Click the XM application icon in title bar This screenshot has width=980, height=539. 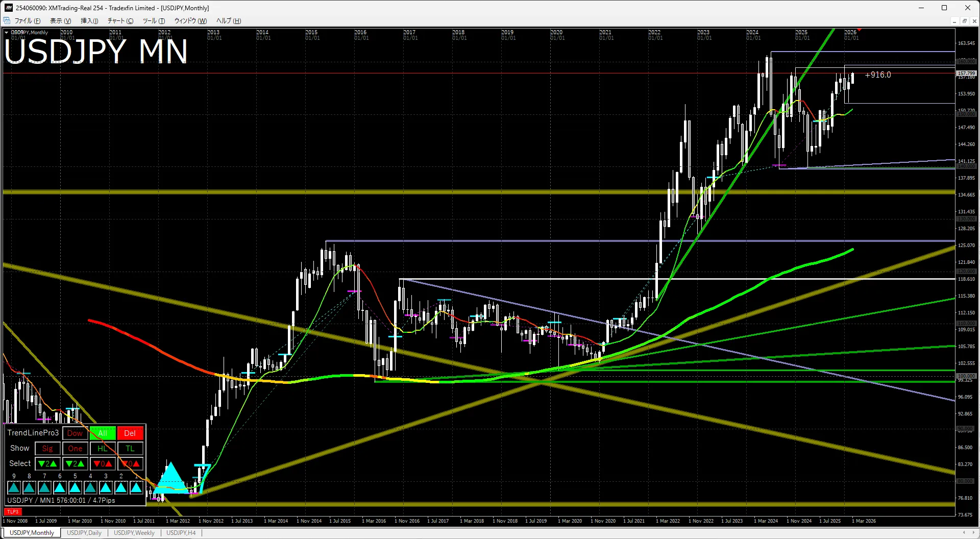(x=8, y=8)
